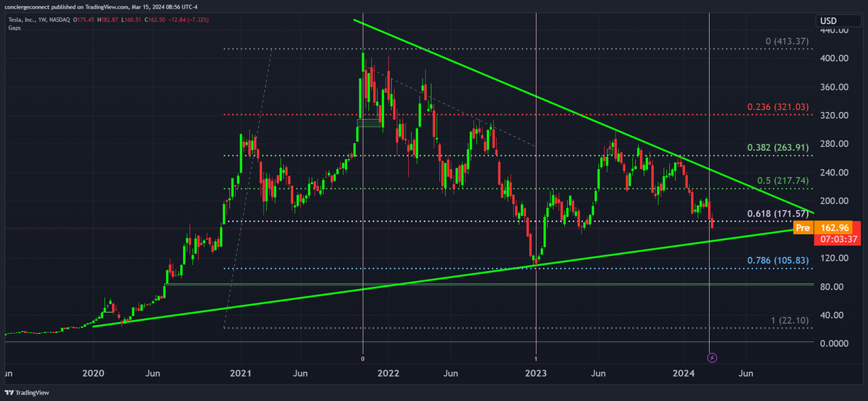Viewport: 868px width, 401px height.
Task: Click the 2024 time axis label
Action: tap(684, 374)
